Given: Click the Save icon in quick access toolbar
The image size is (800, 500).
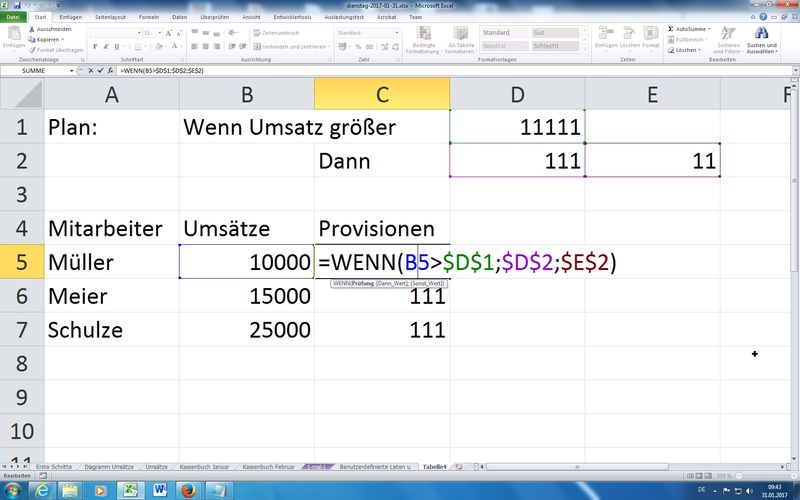Looking at the screenshot, I should (x=17, y=5).
